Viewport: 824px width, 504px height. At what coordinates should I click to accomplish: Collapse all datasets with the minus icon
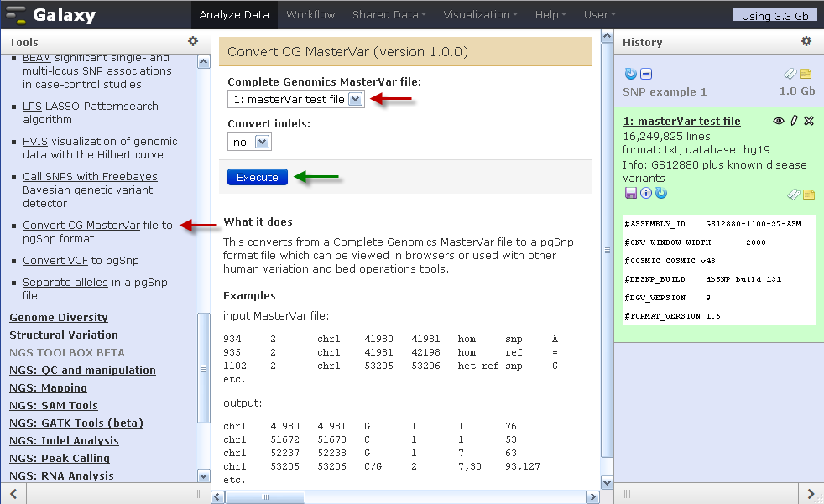tap(646, 74)
